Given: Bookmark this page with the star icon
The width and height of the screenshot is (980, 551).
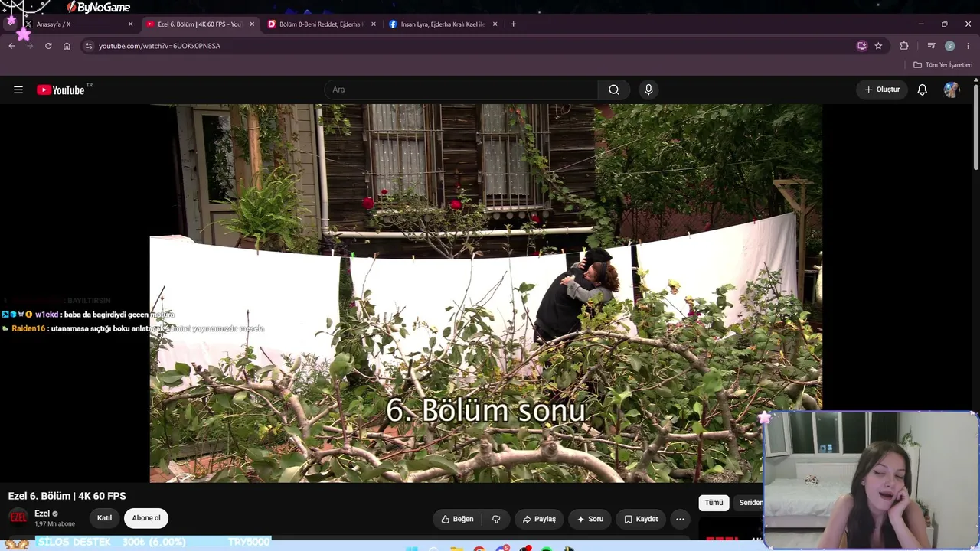Looking at the screenshot, I should pyautogui.click(x=878, y=46).
